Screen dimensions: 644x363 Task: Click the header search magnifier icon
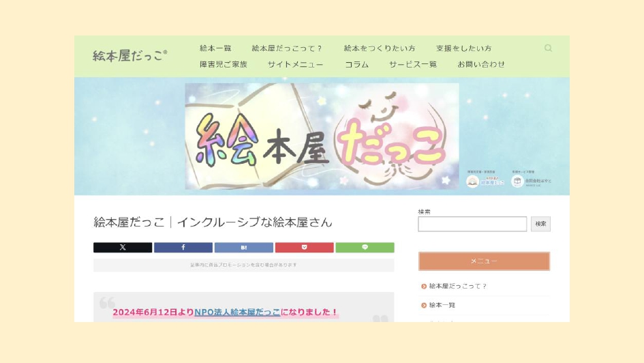click(548, 48)
